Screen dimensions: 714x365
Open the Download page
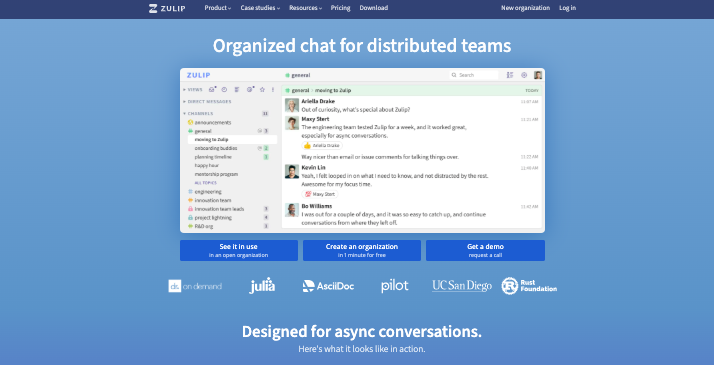[x=374, y=8]
